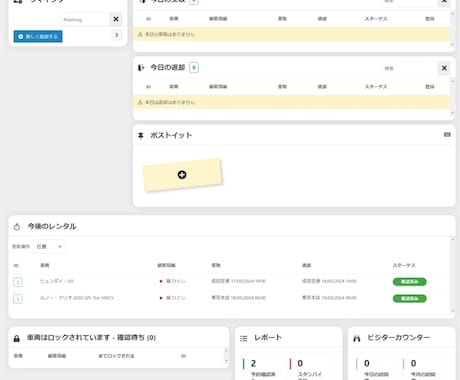Clear the search field in the top-left card
This screenshot has height=380, width=460.
116,19
